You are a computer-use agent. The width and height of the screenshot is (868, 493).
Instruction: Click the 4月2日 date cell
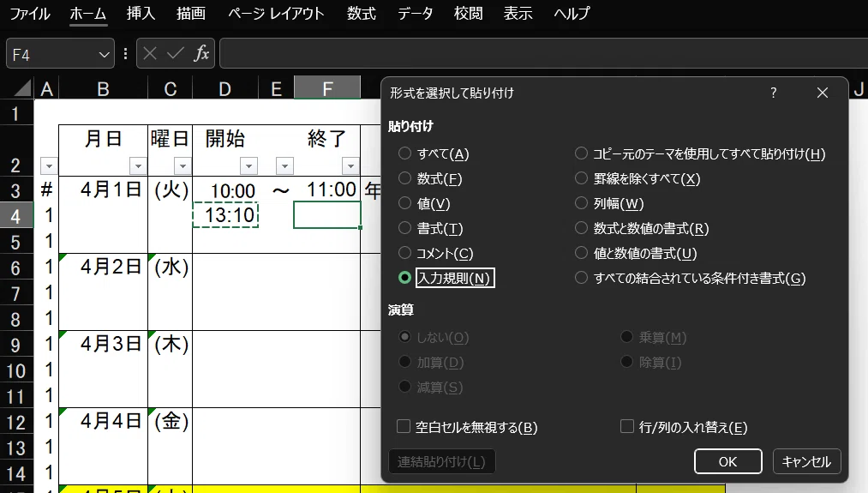point(103,267)
